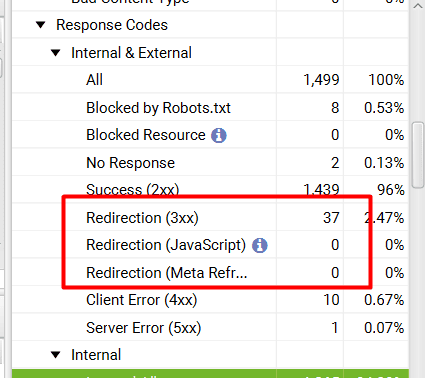This screenshot has height=378, width=425.
Task: Click the scroll up arrow button
Action: (x=418, y=6)
